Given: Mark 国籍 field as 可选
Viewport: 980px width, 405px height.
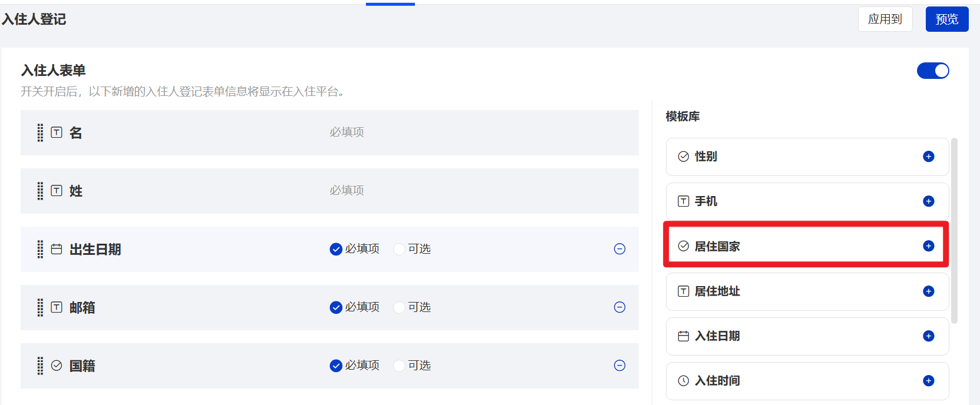Looking at the screenshot, I should pyautogui.click(x=400, y=366).
